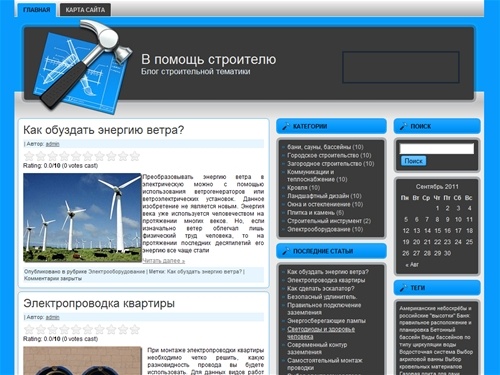Click admin author link of wind energy article

coord(52,144)
